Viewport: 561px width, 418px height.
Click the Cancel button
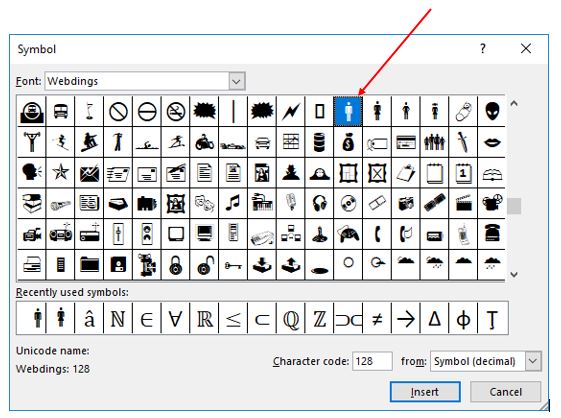(x=505, y=392)
